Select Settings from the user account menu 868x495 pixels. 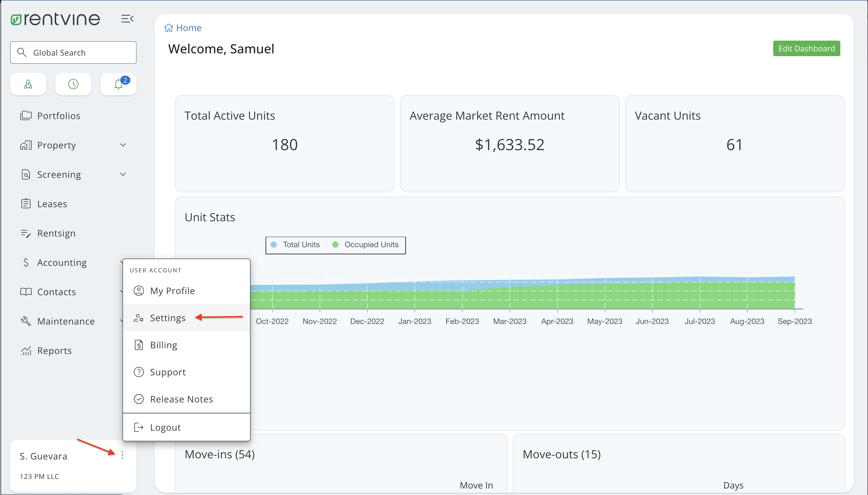[168, 318]
